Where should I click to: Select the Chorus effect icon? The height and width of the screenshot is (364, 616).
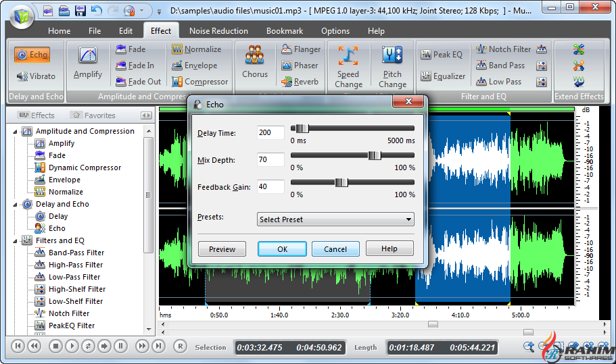255,63
